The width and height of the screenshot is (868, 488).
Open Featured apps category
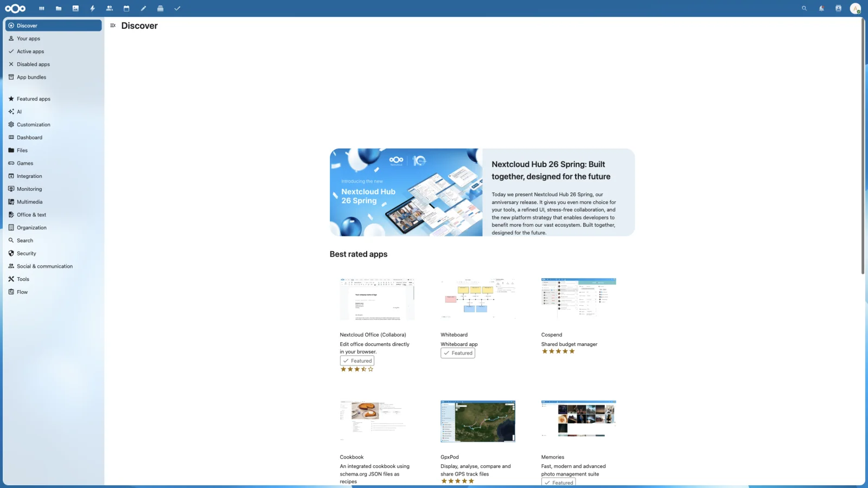coord(54,99)
